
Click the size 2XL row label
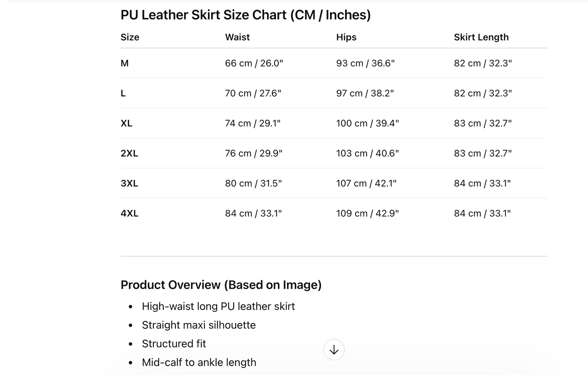tap(129, 153)
